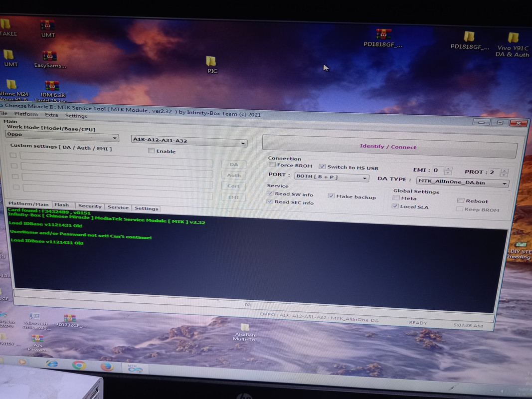This screenshot has height=399, width=532.
Task: Toggle the Meta global setting
Action: tap(396, 198)
